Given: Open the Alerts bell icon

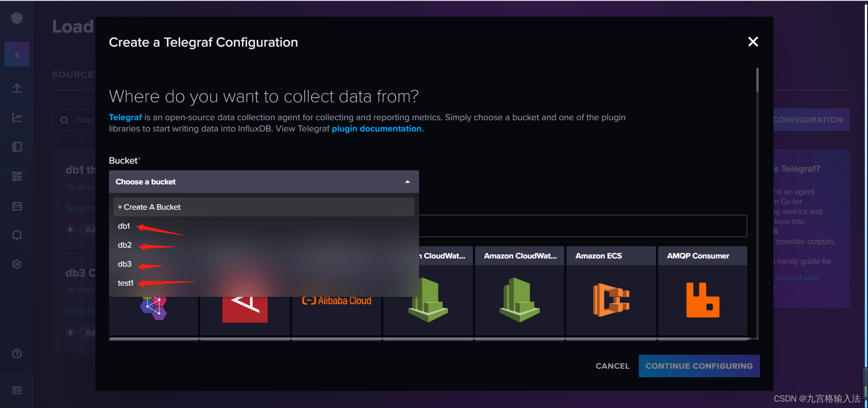Looking at the screenshot, I should coord(17,235).
